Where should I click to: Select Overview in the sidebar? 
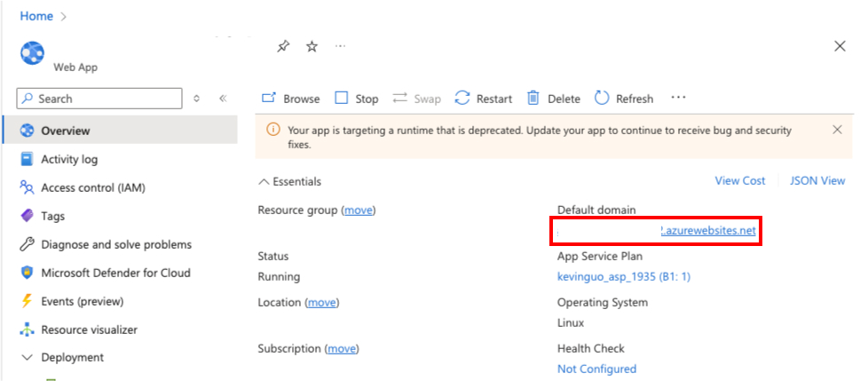pyautogui.click(x=120, y=131)
